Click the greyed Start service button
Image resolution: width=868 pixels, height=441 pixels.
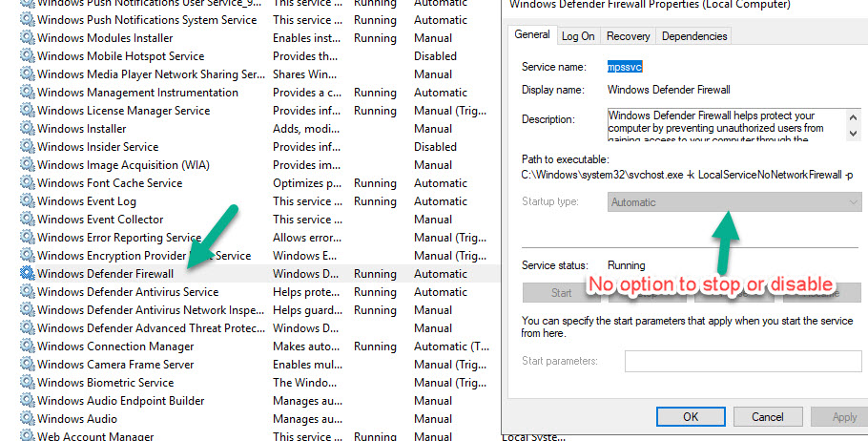(561, 292)
